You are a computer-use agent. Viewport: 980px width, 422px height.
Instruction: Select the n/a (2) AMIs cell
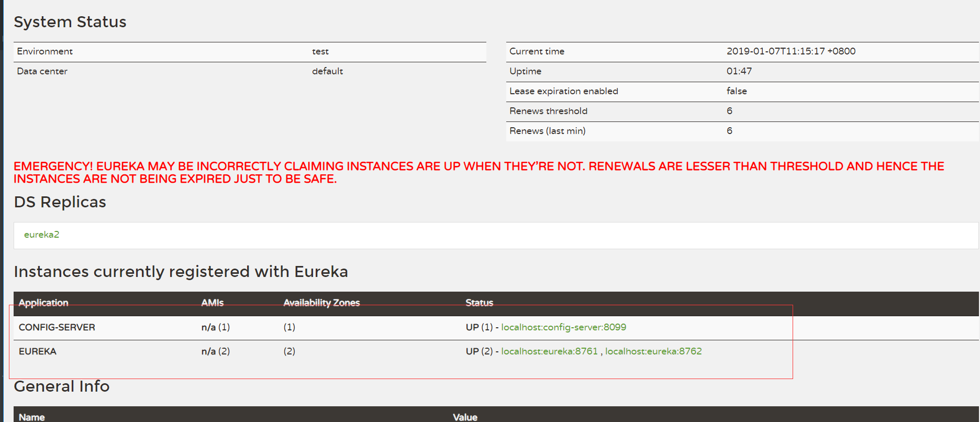[x=216, y=351]
